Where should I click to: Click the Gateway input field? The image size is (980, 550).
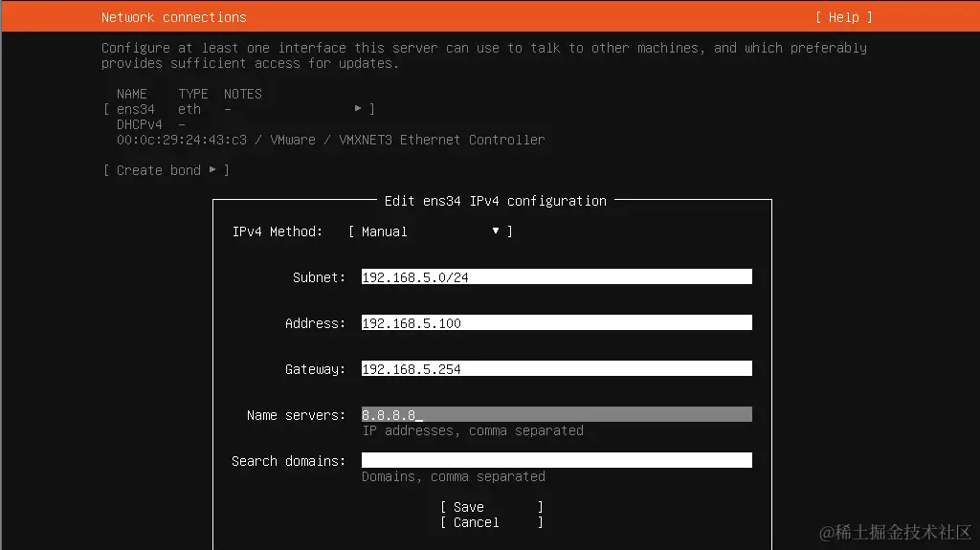(x=556, y=369)
